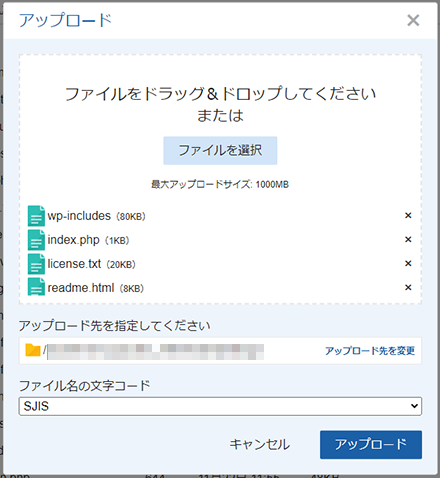Select the license.txt file name
Image resolution: width=440 pixels, height=478 pixels.
pos(74,264)
